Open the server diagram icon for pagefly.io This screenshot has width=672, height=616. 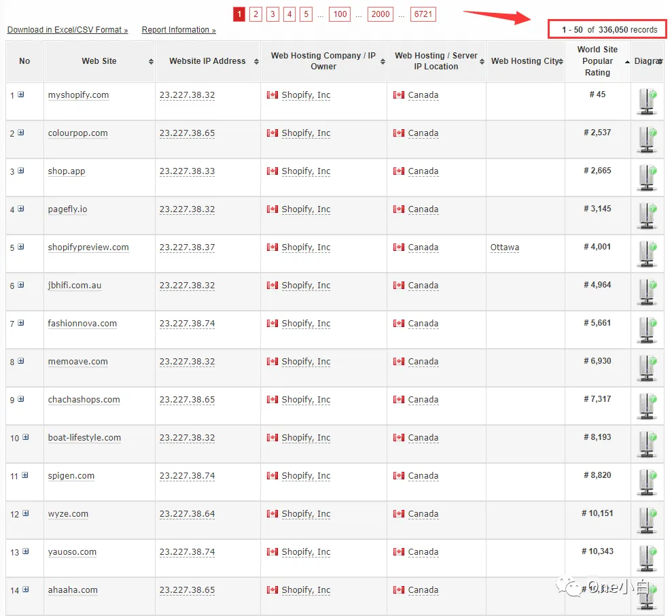coord(647,216)
